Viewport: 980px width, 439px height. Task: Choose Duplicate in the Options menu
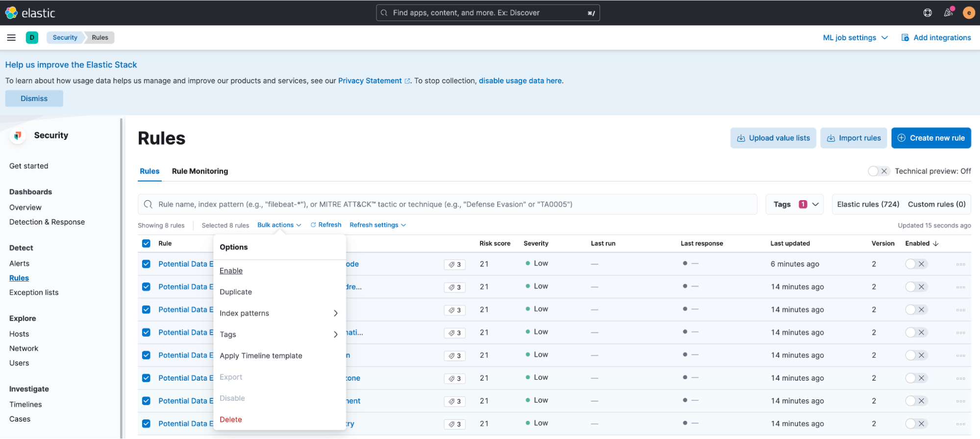click(x=236, y=292)
